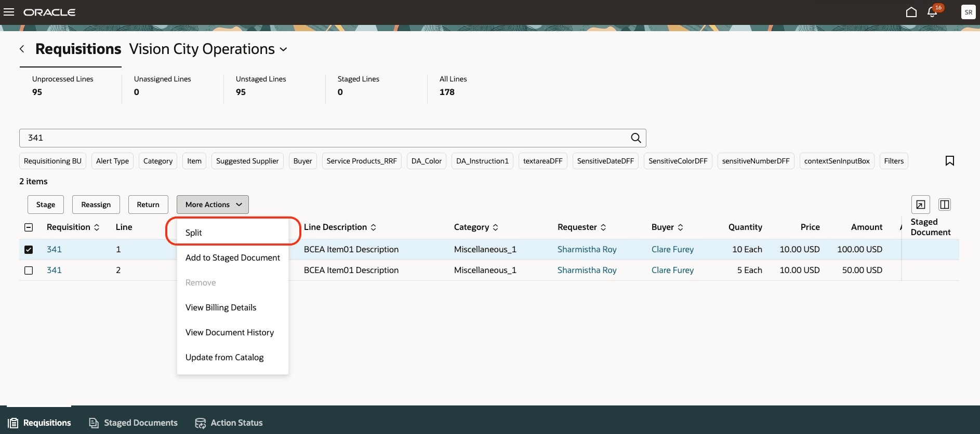This screenshot has height=434, width=980.
Task: Click the Return button
Action: pos(148,205)
